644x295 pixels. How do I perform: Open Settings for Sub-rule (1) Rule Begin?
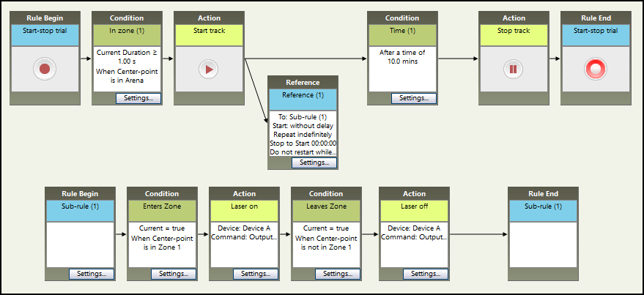(92, 274)
